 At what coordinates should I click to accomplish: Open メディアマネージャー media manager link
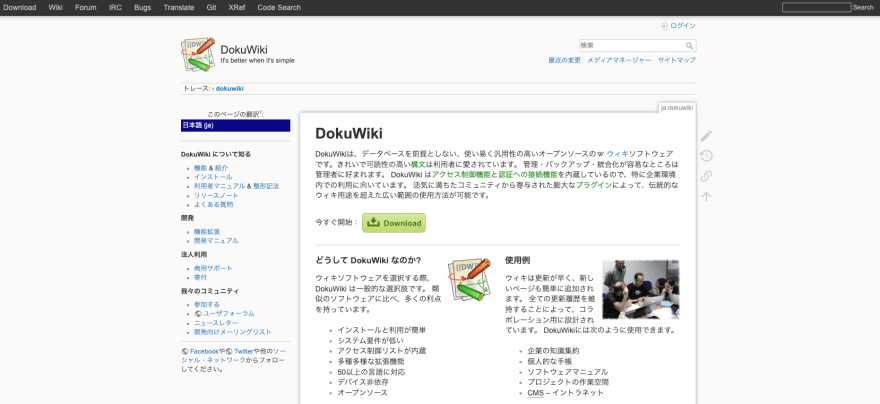click(619, 60)
